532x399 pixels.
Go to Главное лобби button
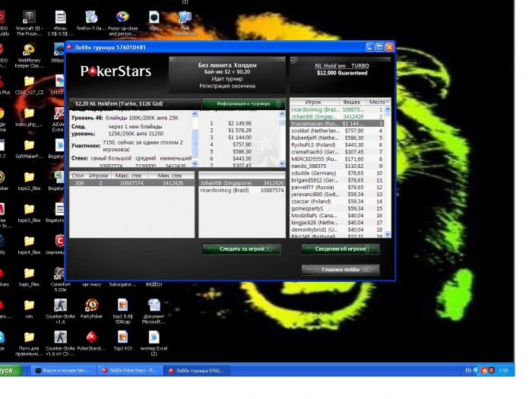pos(340,269)
